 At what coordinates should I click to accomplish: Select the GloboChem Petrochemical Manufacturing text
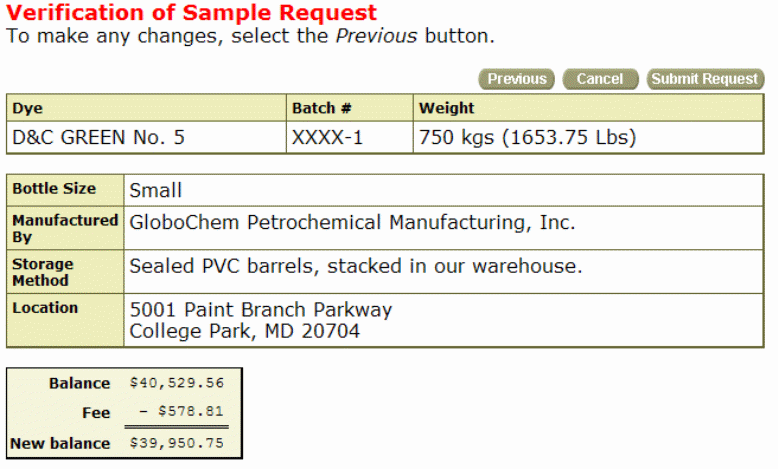[x=352, y=223]
